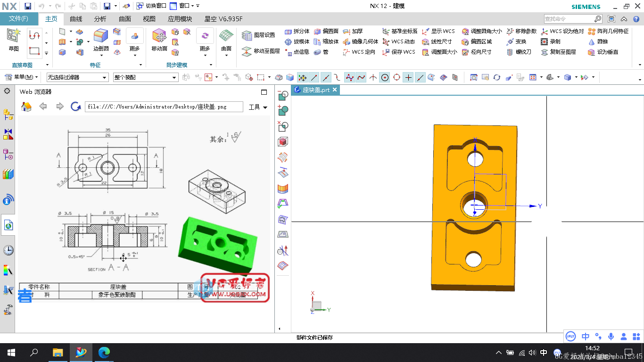Select 镜像几何体 (Mirror Geometry)
The width and height of the screenshot is (644, 362).
(361, 41)
